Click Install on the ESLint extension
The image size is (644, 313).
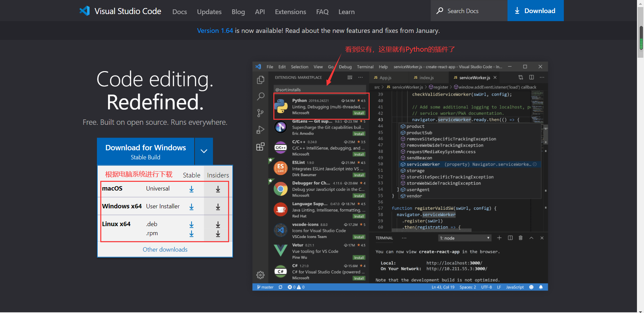(x=359, y=175)
